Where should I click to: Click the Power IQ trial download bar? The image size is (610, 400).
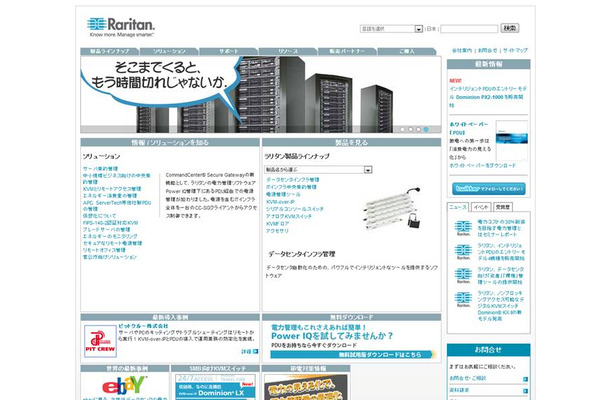[352, 354]
